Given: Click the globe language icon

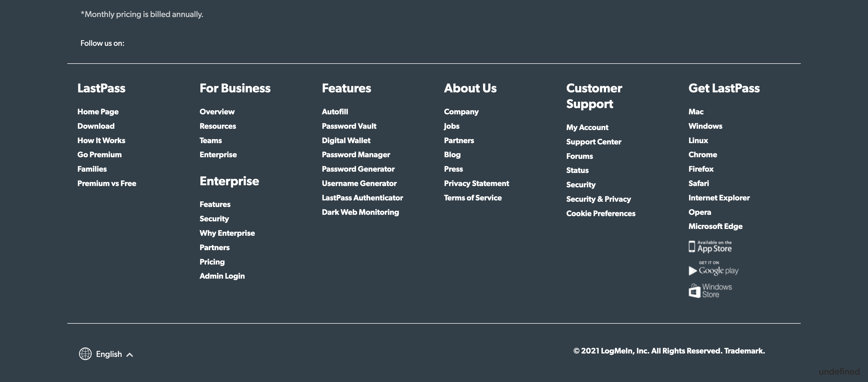Looking at the screenshot, I should click(86, 354).
